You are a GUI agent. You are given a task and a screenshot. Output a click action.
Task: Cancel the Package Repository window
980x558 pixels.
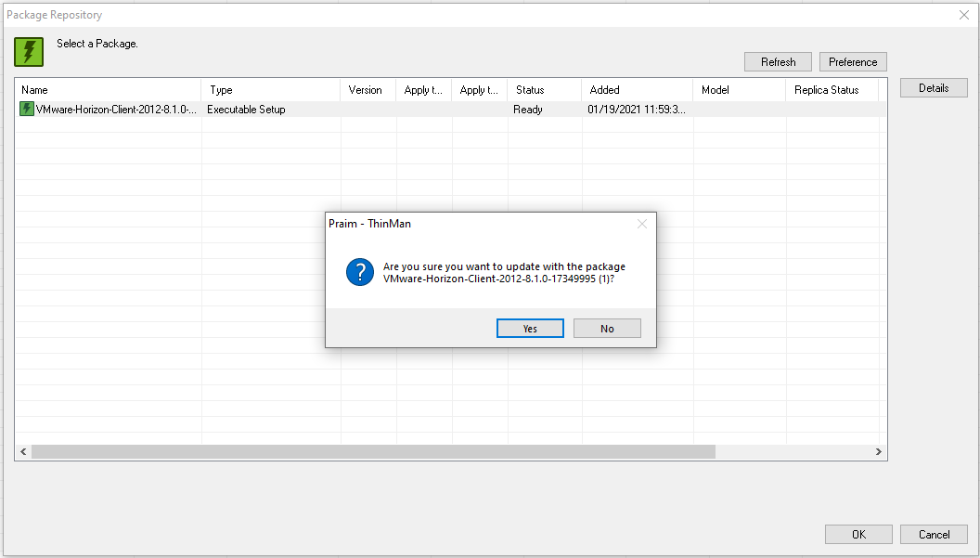point(934,534)
